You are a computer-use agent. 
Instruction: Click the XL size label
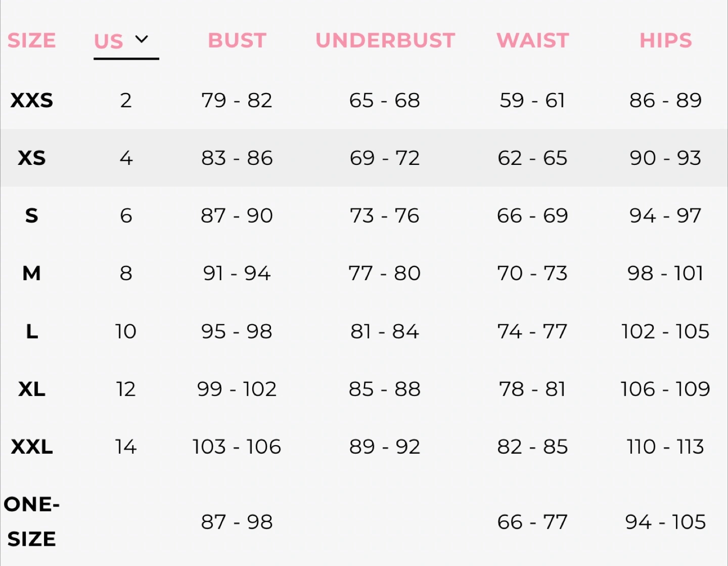coord(31,389)
